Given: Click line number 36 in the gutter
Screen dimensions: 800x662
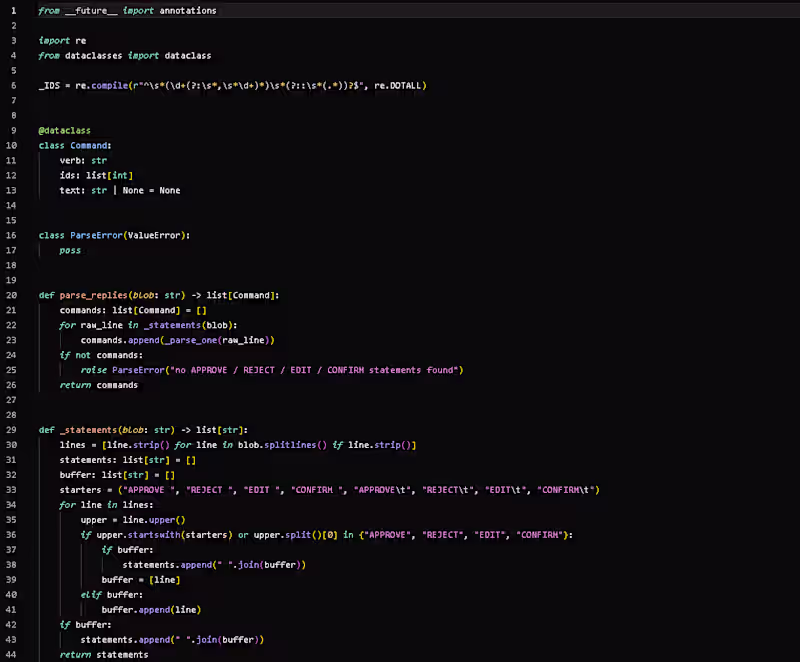Looking at the screenshot, I should pyautogui.click(x=11, y=534).
